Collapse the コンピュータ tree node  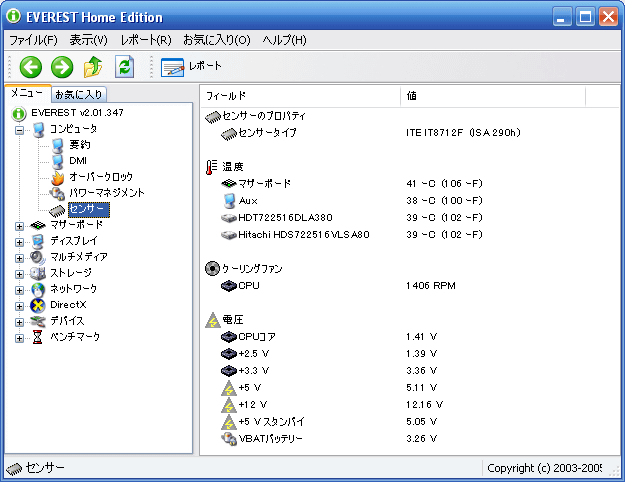tap(19, 130)
